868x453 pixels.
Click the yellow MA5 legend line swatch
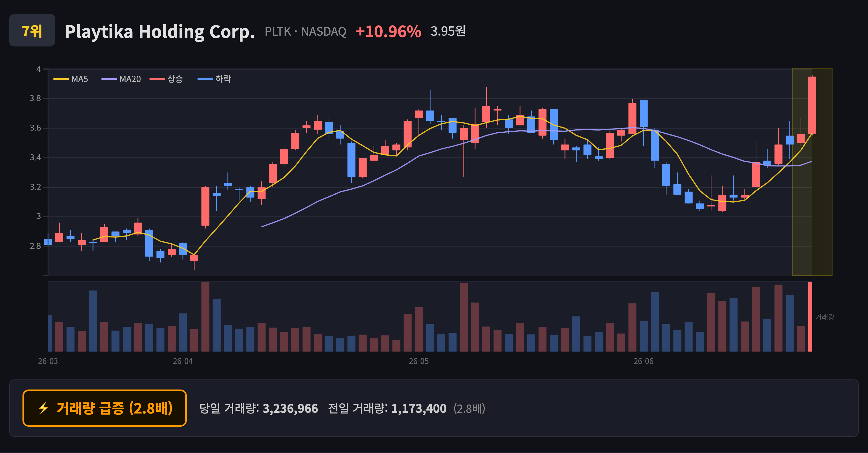click(61, 79)
